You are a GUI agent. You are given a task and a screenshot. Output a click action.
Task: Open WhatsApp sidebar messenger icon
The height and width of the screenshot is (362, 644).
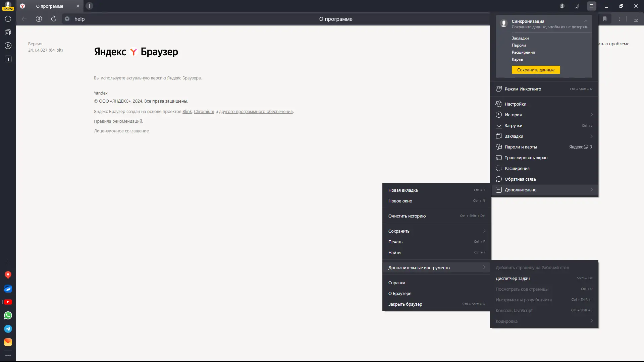[8, 315]
